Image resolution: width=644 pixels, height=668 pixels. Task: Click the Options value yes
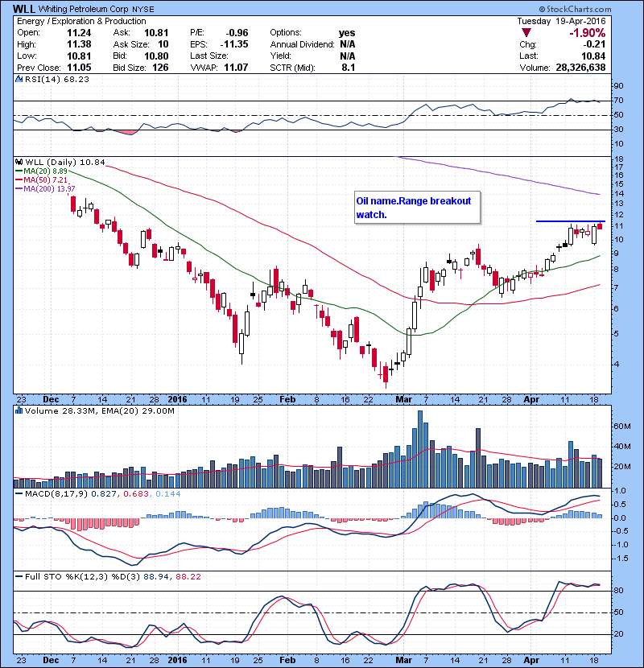tap(347, 33)
